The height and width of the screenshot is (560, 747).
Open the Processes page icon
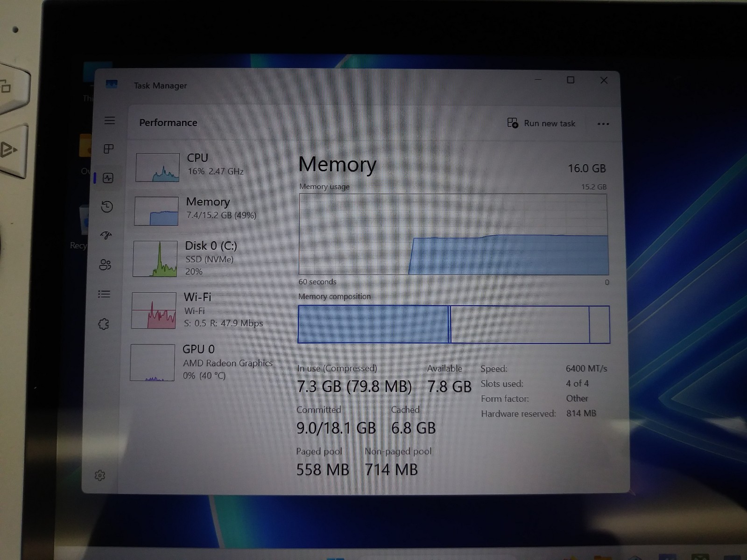pos(108,149)
